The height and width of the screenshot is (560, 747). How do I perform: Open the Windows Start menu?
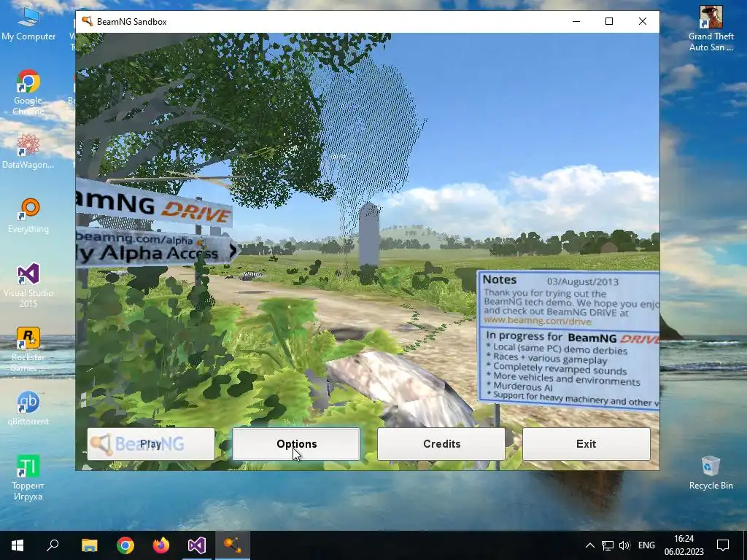point(18,545)
